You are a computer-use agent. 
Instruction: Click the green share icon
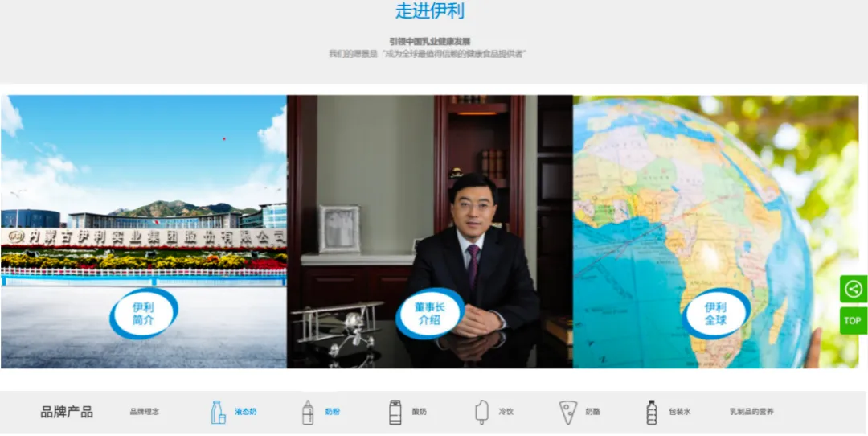pos(853,289)
